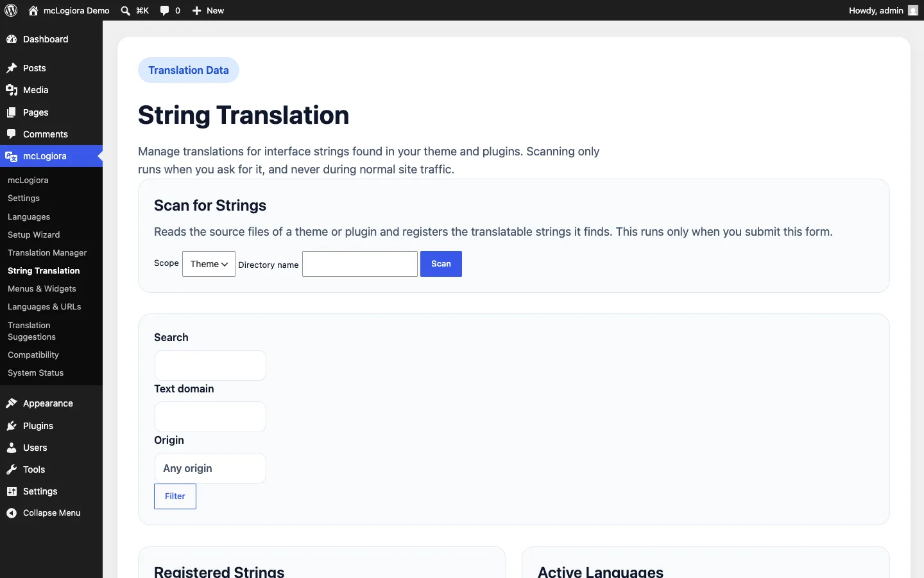The width and height of the screenshot is (924, 578).
Task: Open Languages & URLs submenu item
Action: pos(44,307)
